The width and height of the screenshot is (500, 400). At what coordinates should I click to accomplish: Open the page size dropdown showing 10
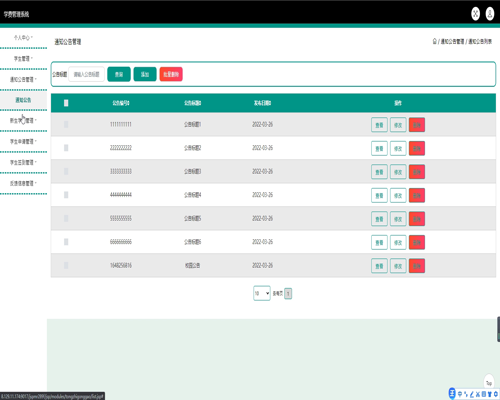262,293
